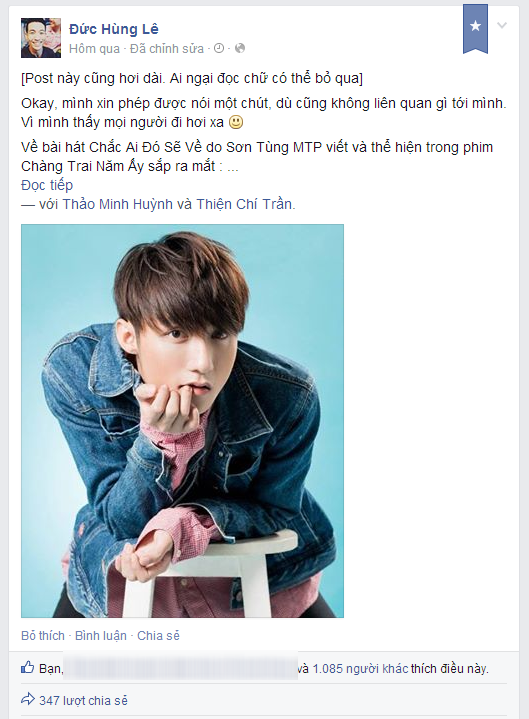Viewport: 529px width, 719px height.
Task: Open Đức Hùng Lê profile picture
Action: 41,38
